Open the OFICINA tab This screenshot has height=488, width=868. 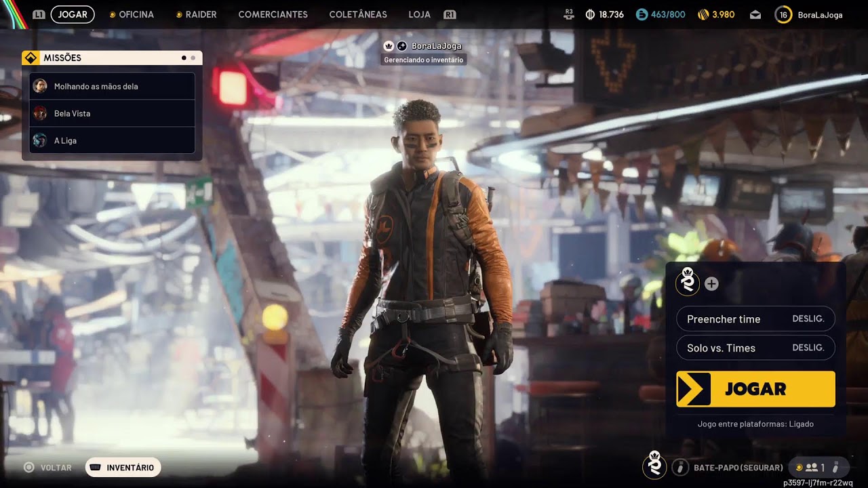(136, 14)
